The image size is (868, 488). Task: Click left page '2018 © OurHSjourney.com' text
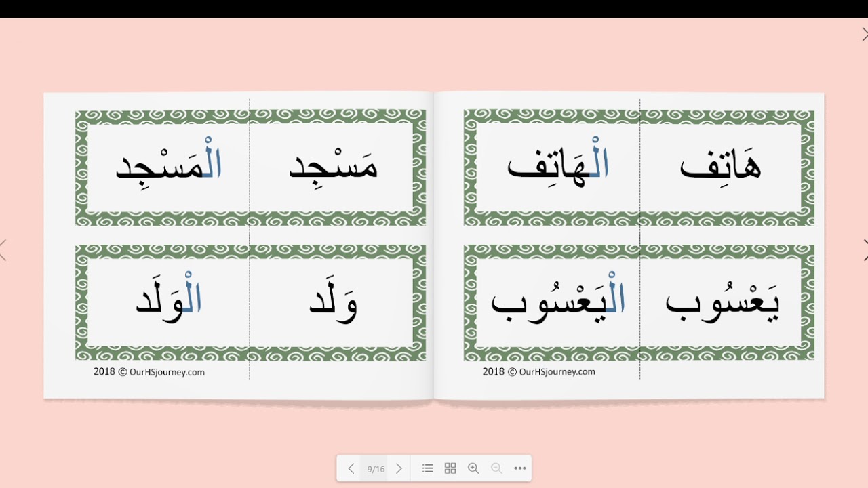[149, 372]
